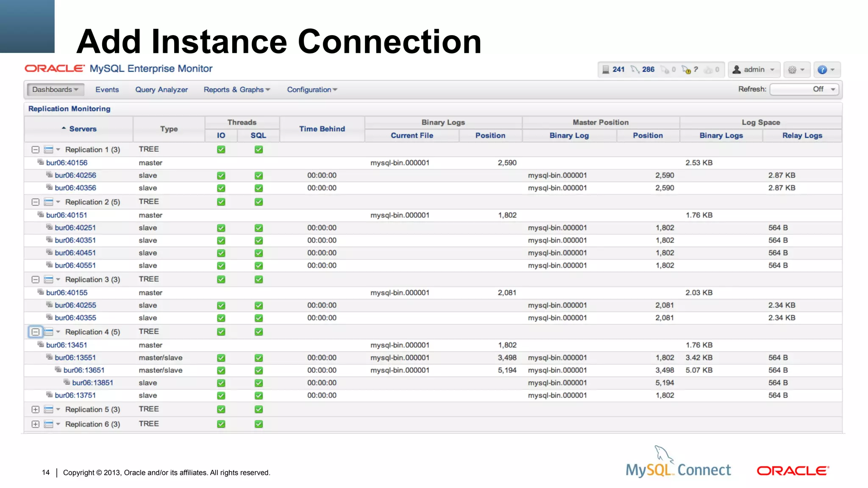Click the server icon next to bur06:13451
The width and height of the screenshot is (868, 488).
coord(41,345)
